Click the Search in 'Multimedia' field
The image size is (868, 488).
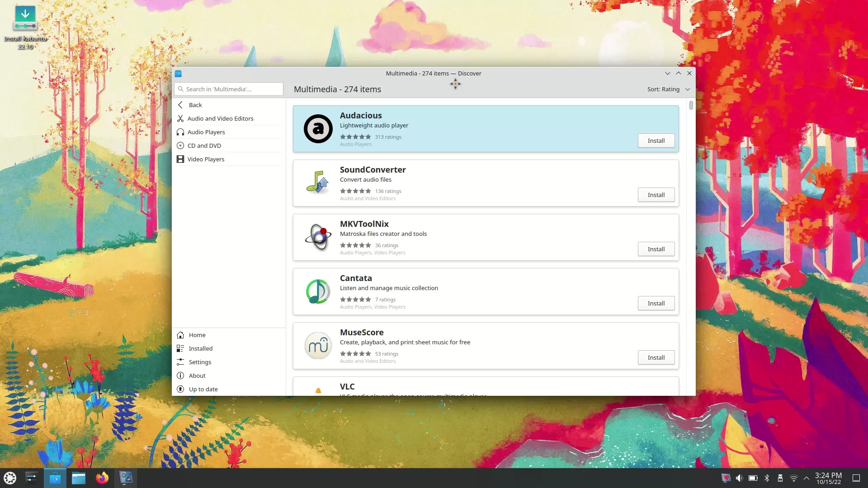[228, 89]
